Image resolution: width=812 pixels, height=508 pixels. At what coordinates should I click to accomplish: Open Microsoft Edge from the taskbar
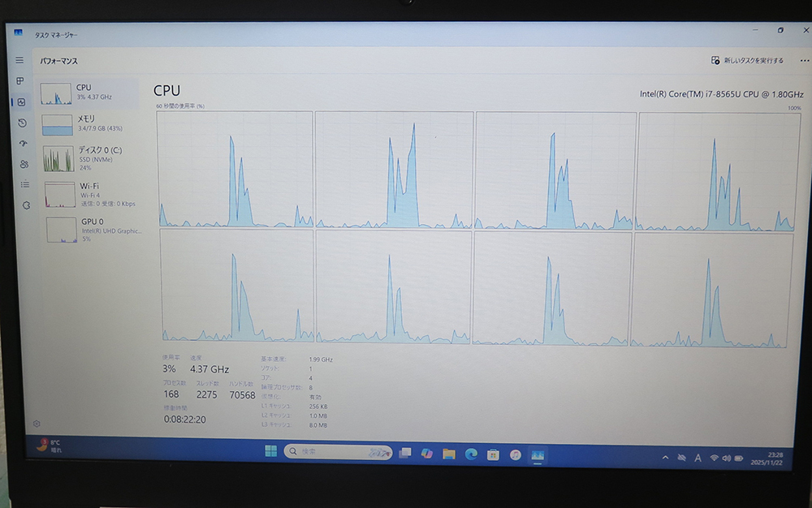click(x=471, y=454)
